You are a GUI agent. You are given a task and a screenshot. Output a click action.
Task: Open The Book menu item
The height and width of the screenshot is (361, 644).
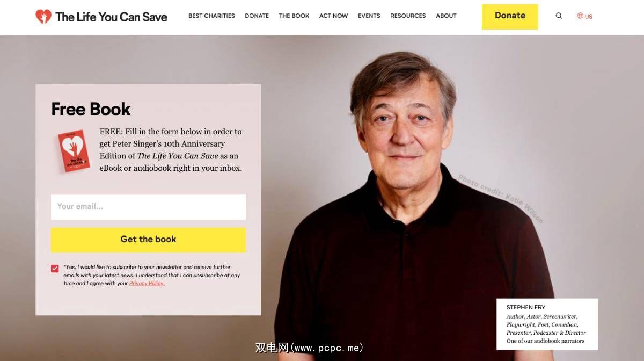[294, 16]
